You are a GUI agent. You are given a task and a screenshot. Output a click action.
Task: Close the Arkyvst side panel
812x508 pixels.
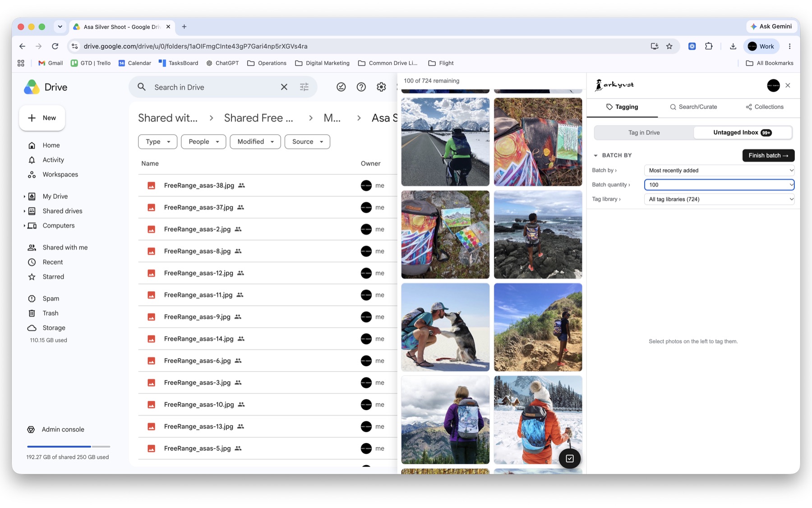pos(788,85)
